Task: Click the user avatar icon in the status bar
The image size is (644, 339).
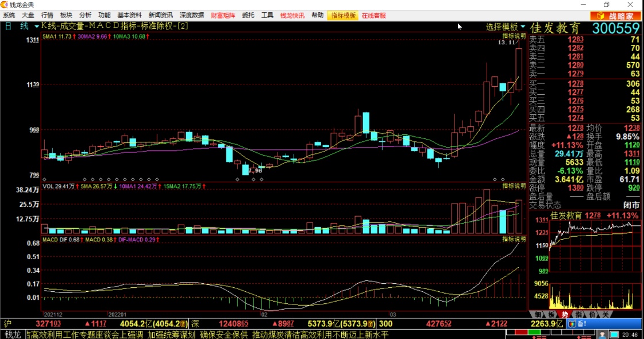Action: [602, 335]
